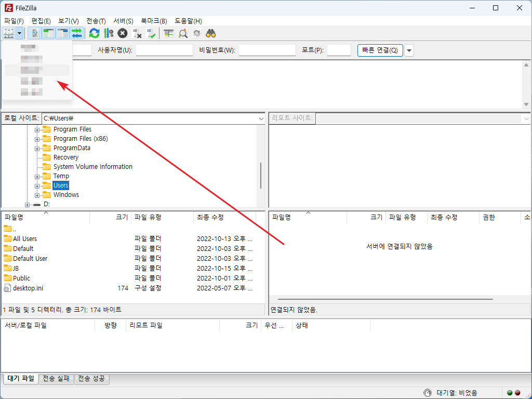Switch to the 전송 실패 tab
Image resolution: width=532 pixels, height=399 pixels.
(56, 378)
